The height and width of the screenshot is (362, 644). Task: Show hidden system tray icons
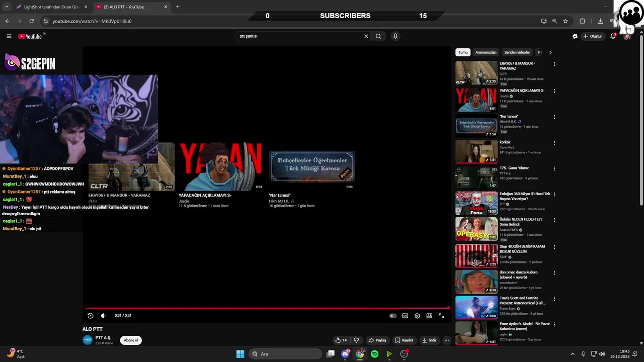[x=572, y=354]
